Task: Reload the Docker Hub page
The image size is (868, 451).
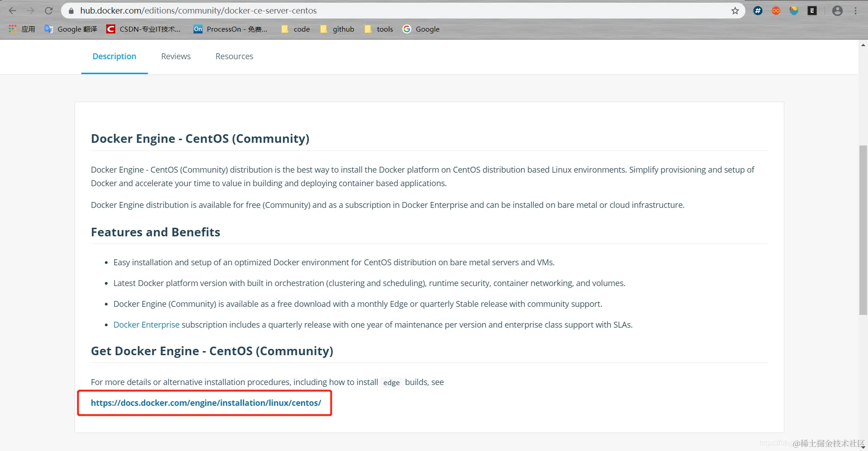Action: click(49, 10)
